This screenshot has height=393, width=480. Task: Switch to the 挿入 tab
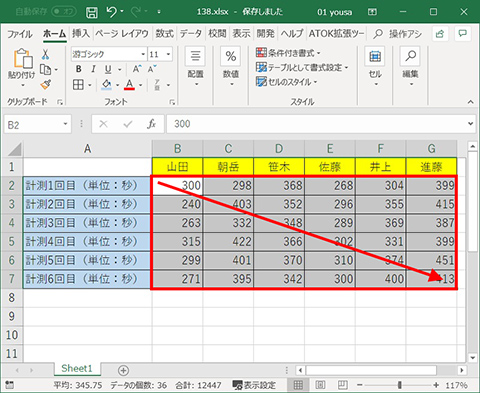(x=81, y=33)
